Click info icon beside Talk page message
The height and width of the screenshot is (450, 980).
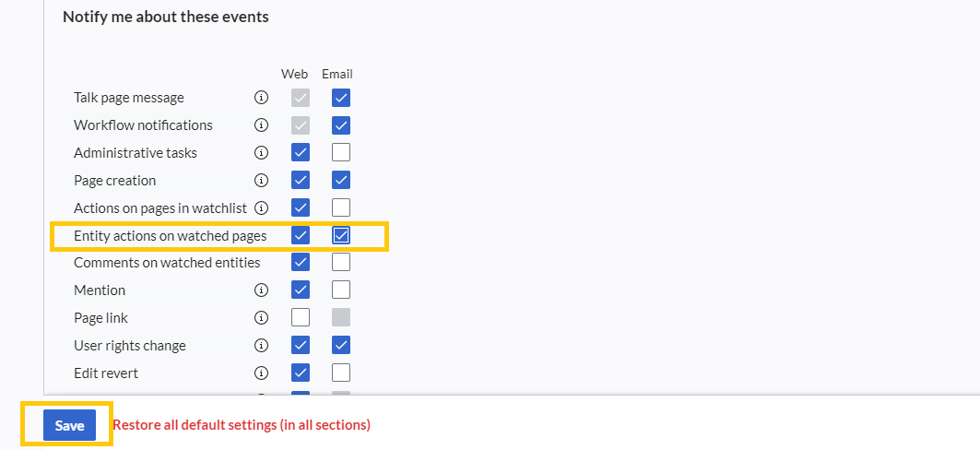[261, 98]
